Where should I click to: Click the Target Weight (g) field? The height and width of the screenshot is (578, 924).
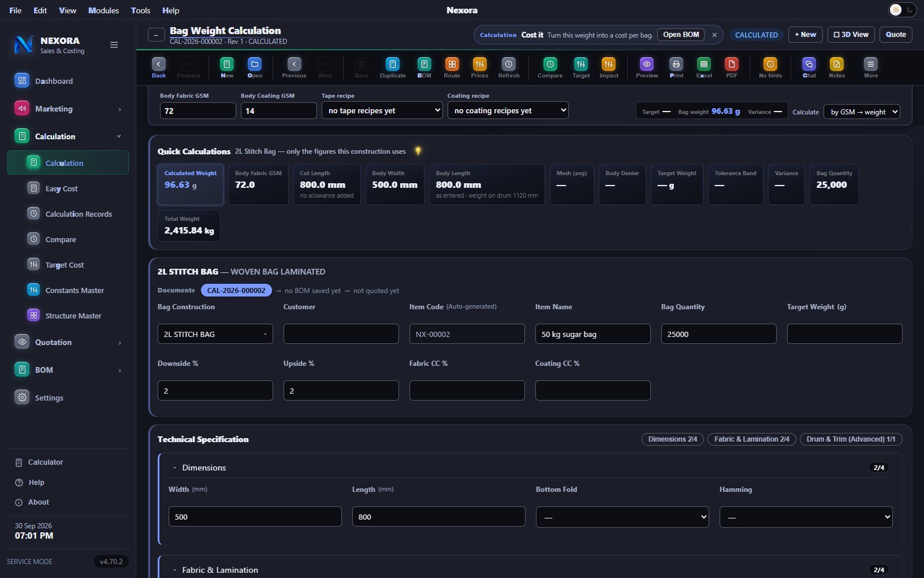845,334
